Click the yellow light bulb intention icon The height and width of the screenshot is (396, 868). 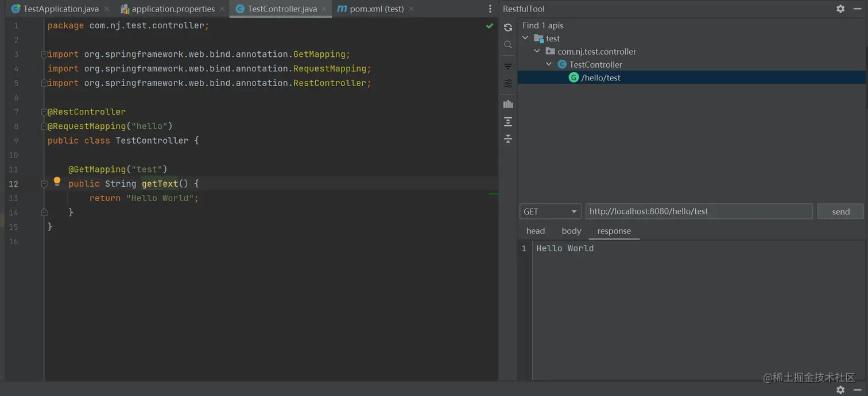(x=57, y=182)
